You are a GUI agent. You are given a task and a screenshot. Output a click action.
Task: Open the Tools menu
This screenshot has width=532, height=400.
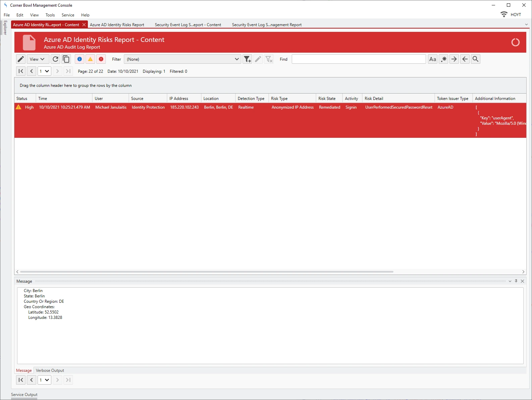[50, 15]
